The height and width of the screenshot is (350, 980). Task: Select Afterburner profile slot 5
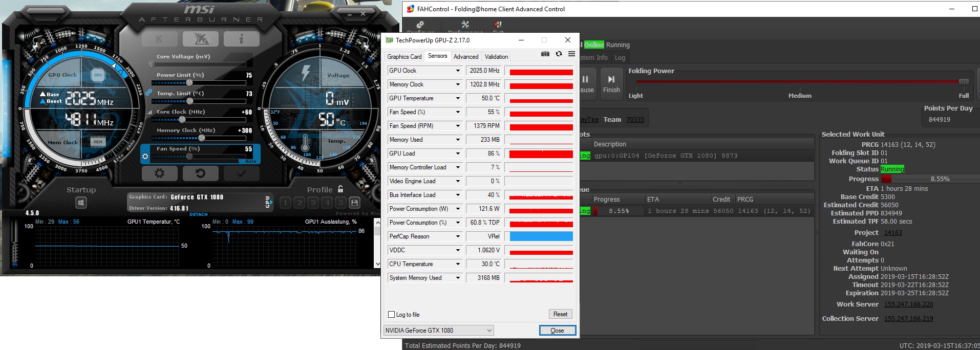[x=341, y=203]
